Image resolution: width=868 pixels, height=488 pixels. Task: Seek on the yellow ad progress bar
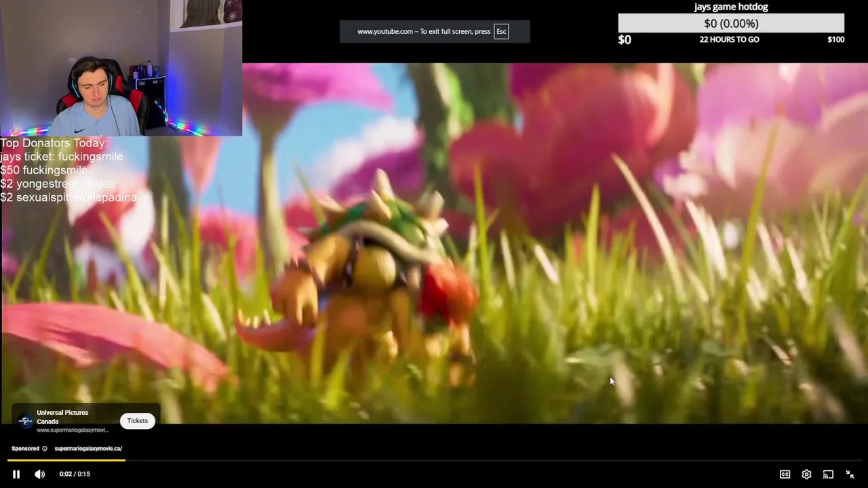click(434, 460)
